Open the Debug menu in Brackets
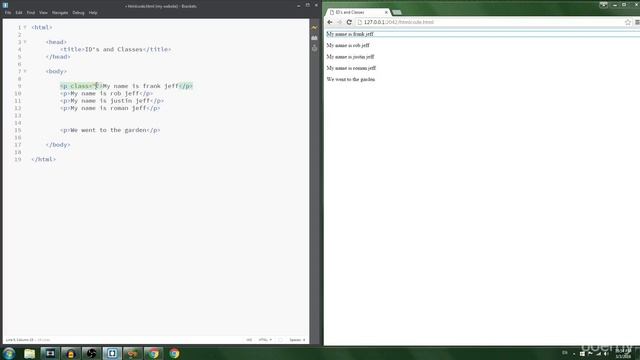This screenshot has height=360, width=640. pyautogui.click(x=78, y=13)
